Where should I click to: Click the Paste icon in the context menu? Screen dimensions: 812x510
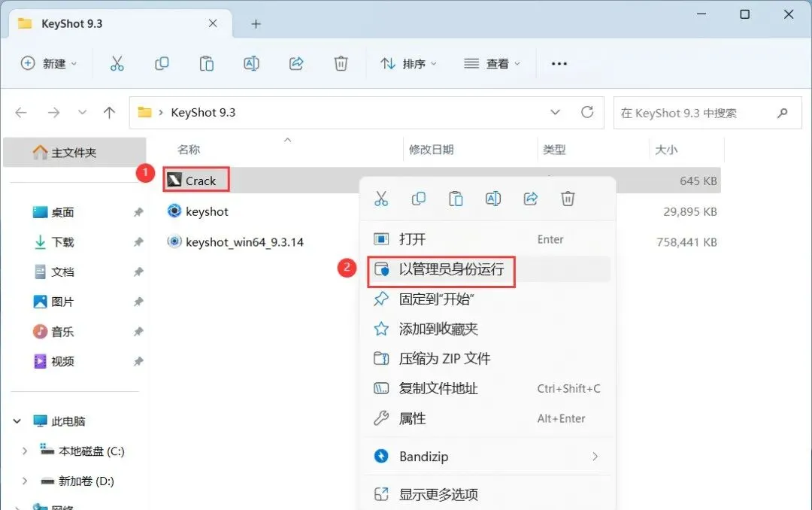point(456,199)
